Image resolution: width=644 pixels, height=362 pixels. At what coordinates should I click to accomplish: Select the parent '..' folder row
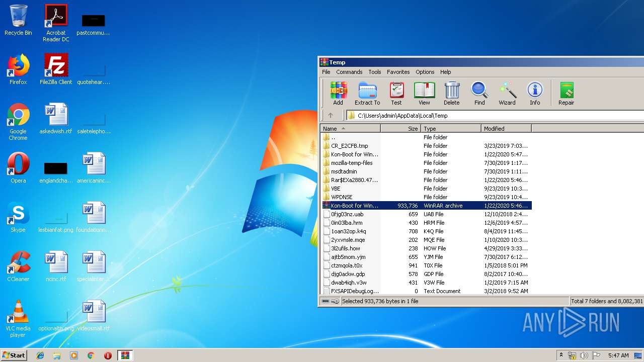(x=426, y=137)
